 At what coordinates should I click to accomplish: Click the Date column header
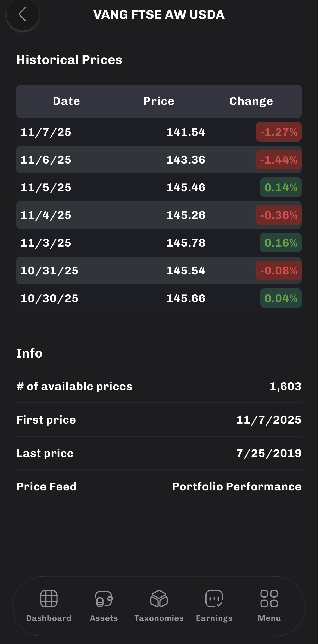66,101
